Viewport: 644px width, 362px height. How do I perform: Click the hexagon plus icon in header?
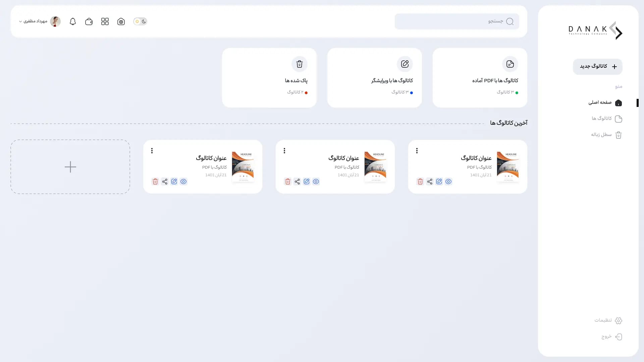tap(121, 21)
